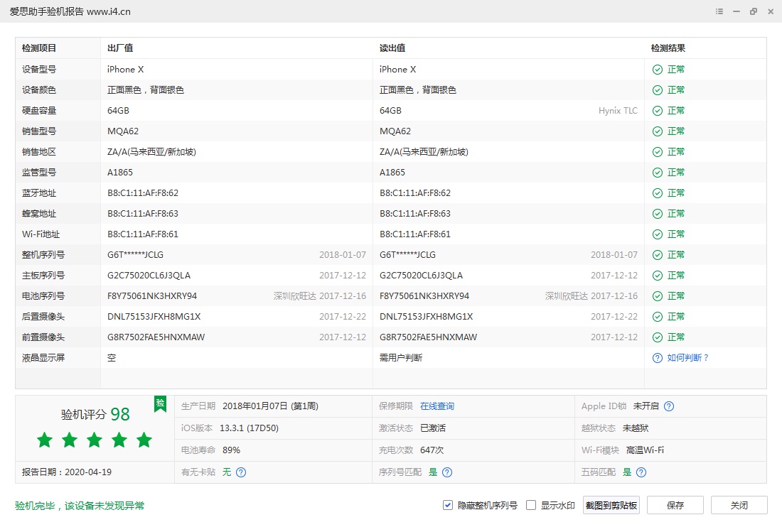Click the factory MQA62 value

click(x=123, y=131)
